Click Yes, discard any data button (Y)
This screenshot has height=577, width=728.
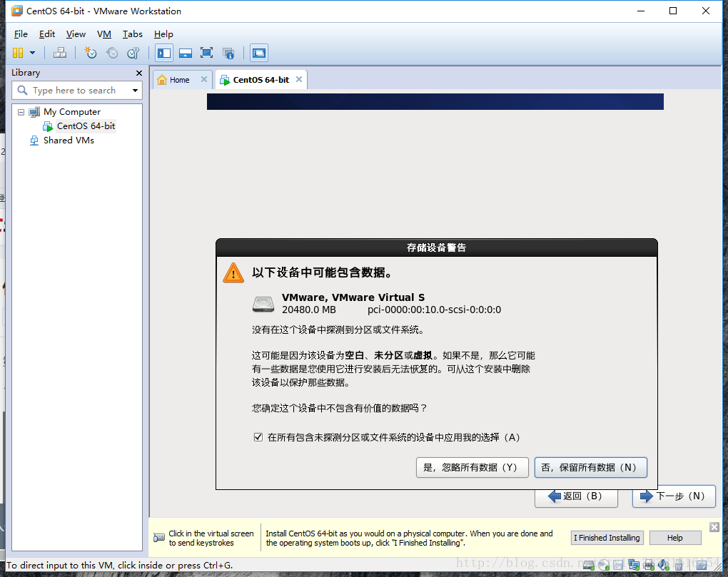[x=472, y=468]
